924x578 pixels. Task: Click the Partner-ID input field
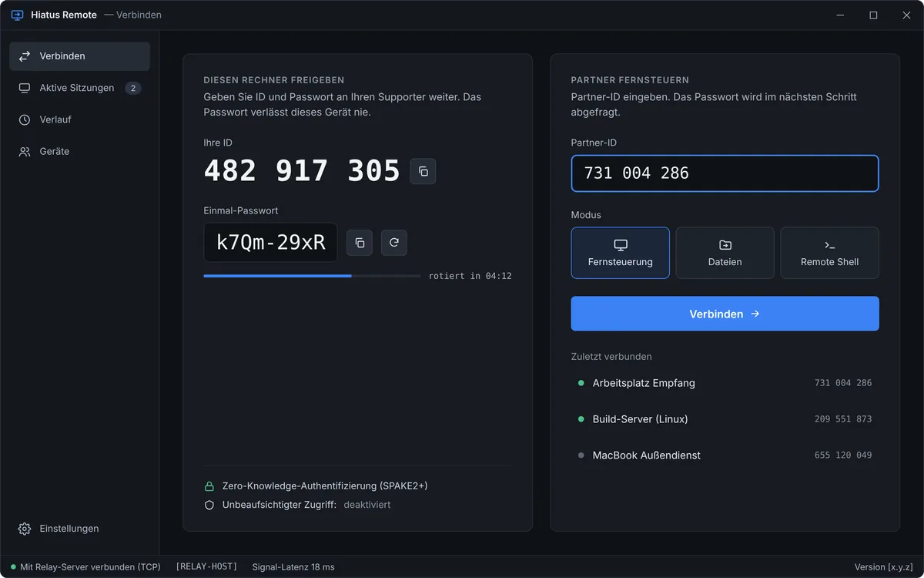(x=725, y=173)
